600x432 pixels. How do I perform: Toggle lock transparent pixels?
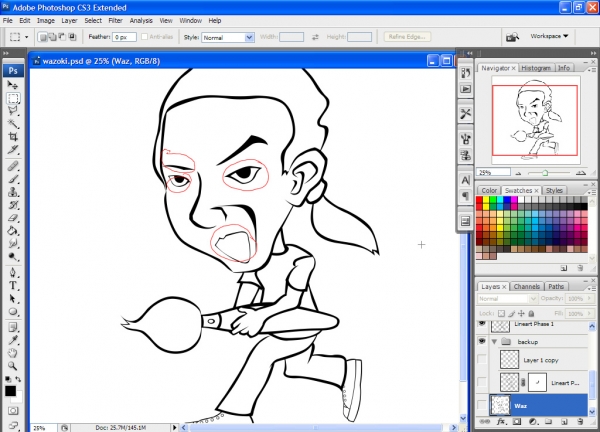coord(501,313)
